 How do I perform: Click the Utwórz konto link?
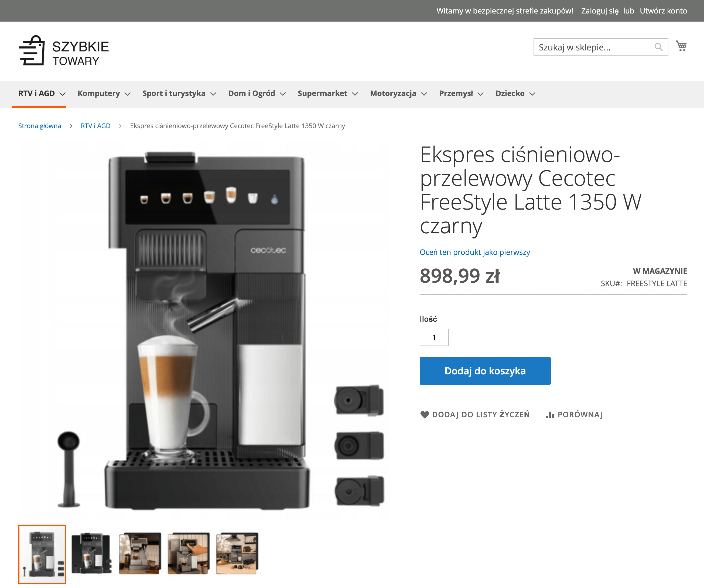pyautogui.click(x=663, y=11)
